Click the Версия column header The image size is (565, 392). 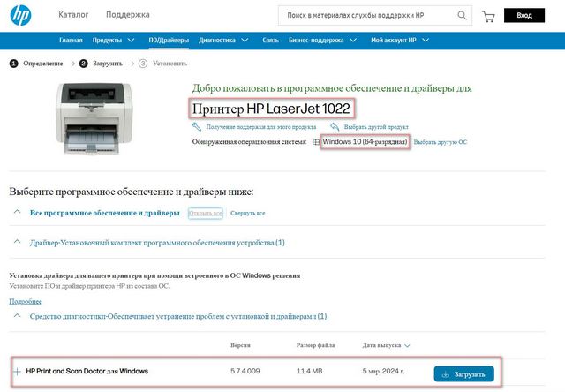tap(240, 345)
